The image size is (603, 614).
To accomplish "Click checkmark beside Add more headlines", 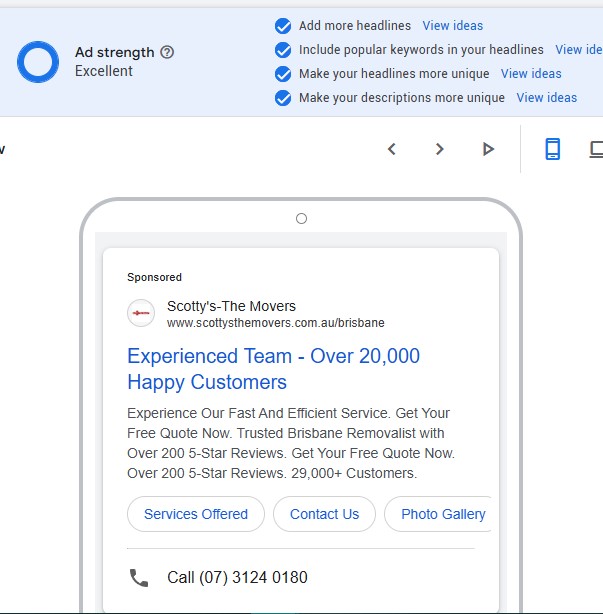I will click(x=283, y=26).
